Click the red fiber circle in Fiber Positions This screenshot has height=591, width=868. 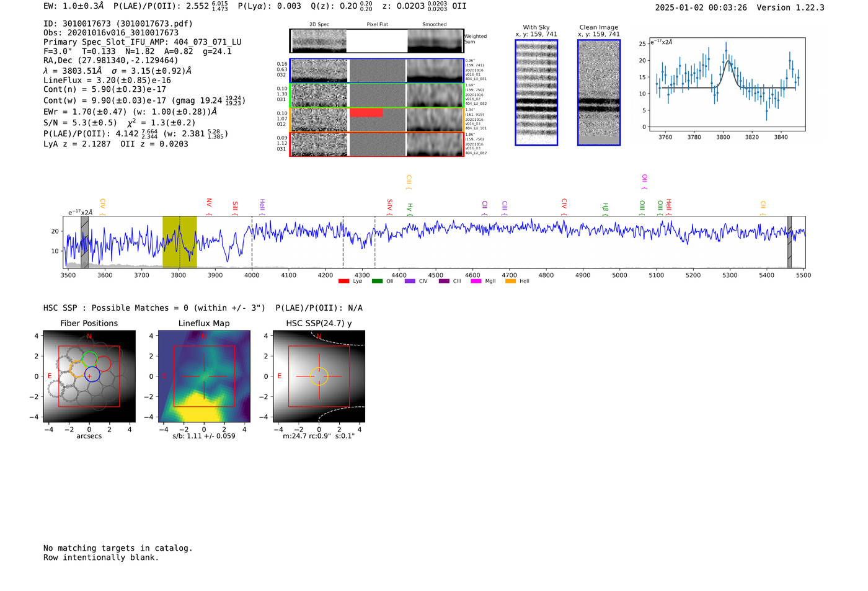(x=104, y=364)
